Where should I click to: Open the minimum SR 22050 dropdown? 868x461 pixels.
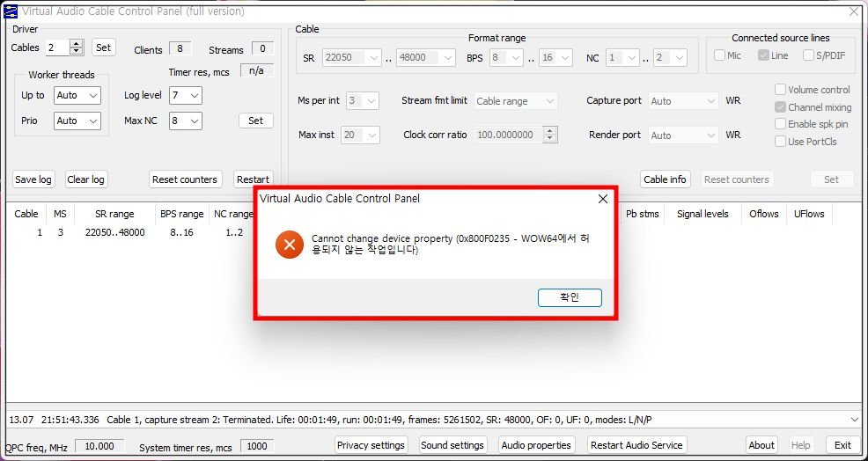[352, 57]
